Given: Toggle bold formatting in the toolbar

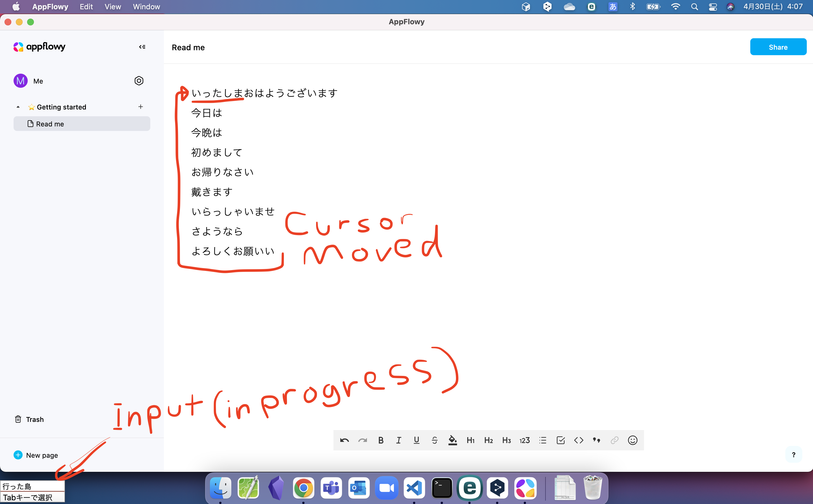Looking at the screenshot, I should point(381,440).
